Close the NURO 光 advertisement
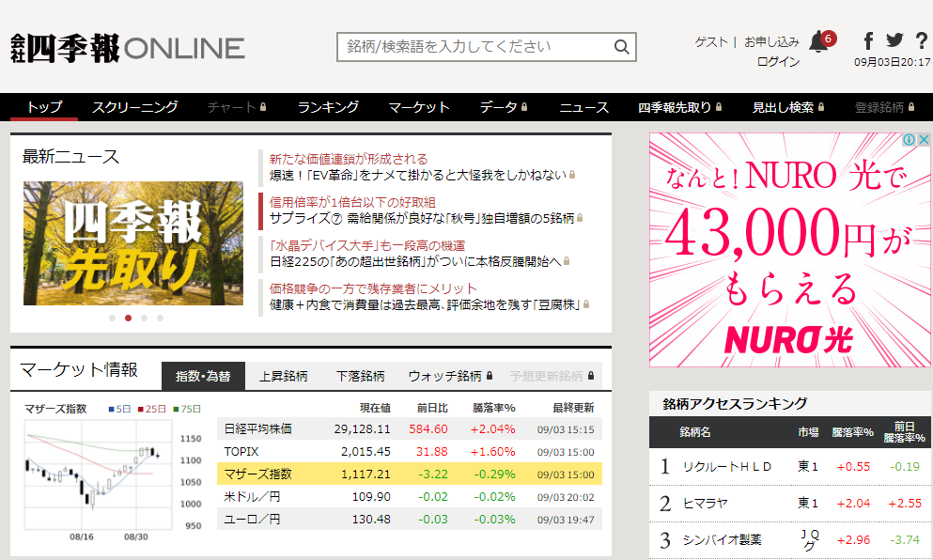This screenshot has height=560, width=933. [924, 140]
